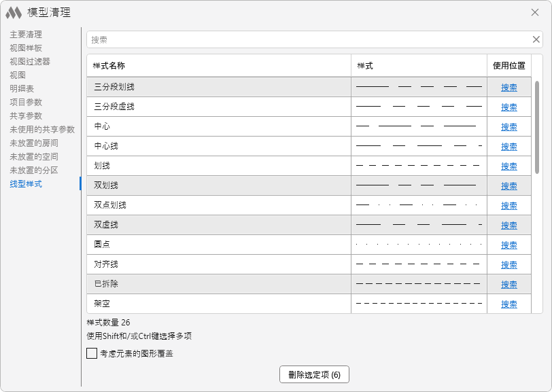The height and width of the screenshot is (392, 552).
Task: Switch to 视图样板 section
Action: 26,48
